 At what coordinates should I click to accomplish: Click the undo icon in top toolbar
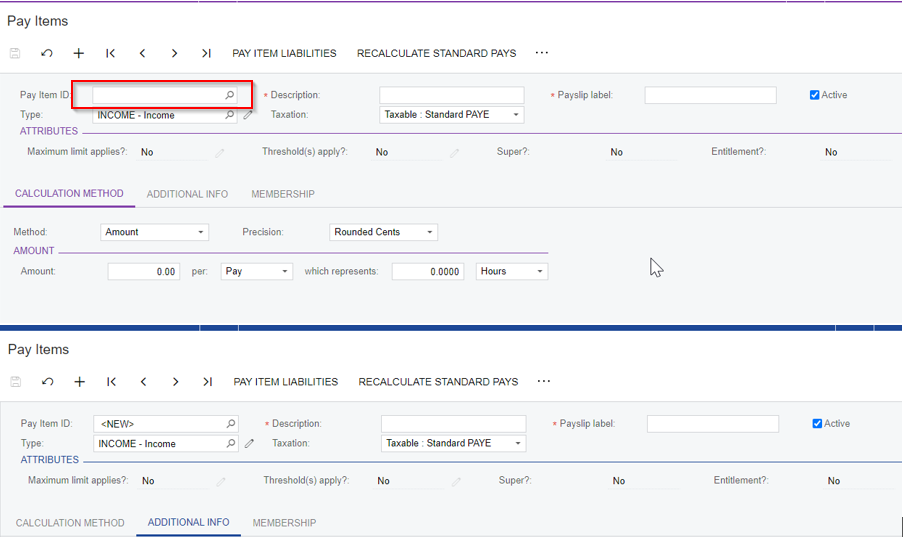point(47,53)
